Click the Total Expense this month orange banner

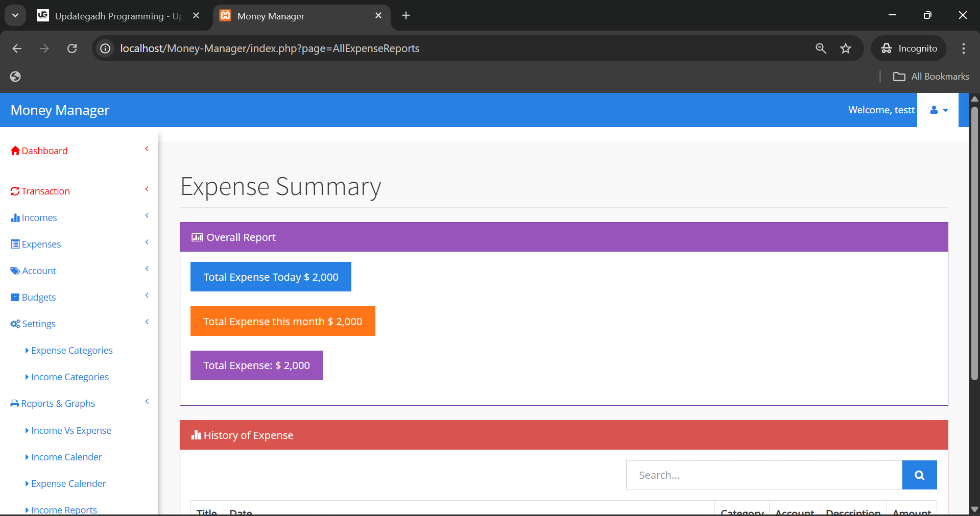[282, 321]
